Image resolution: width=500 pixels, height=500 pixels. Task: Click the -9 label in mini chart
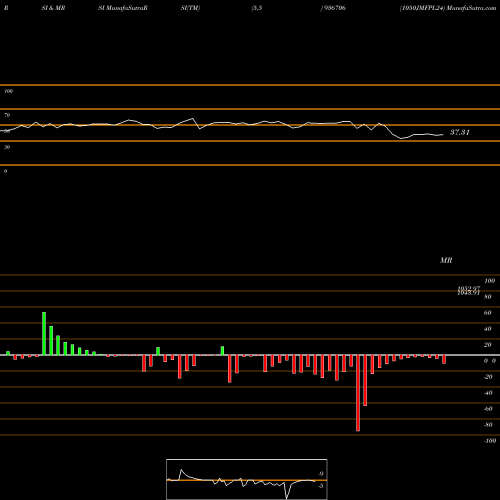(x=320, y=474)
